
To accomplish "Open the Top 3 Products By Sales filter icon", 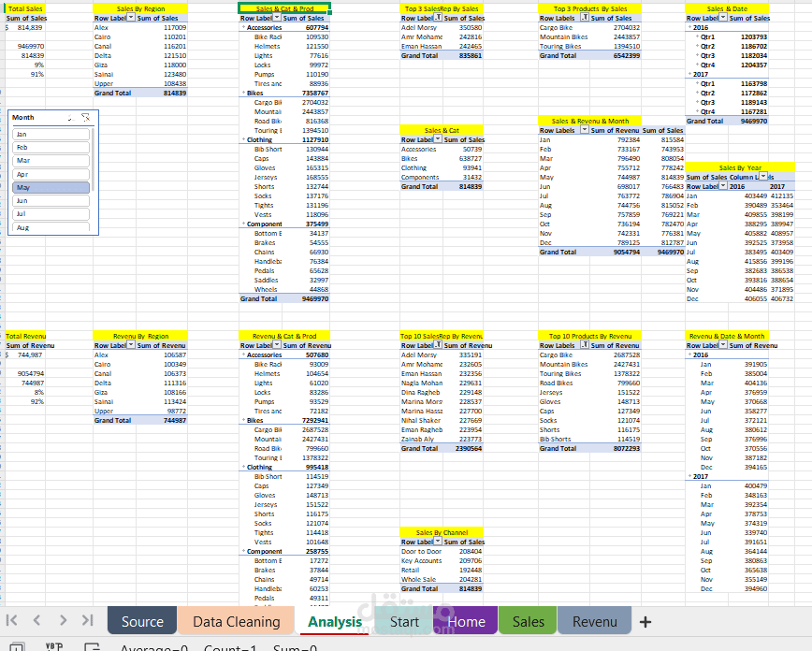I will 585,18.
